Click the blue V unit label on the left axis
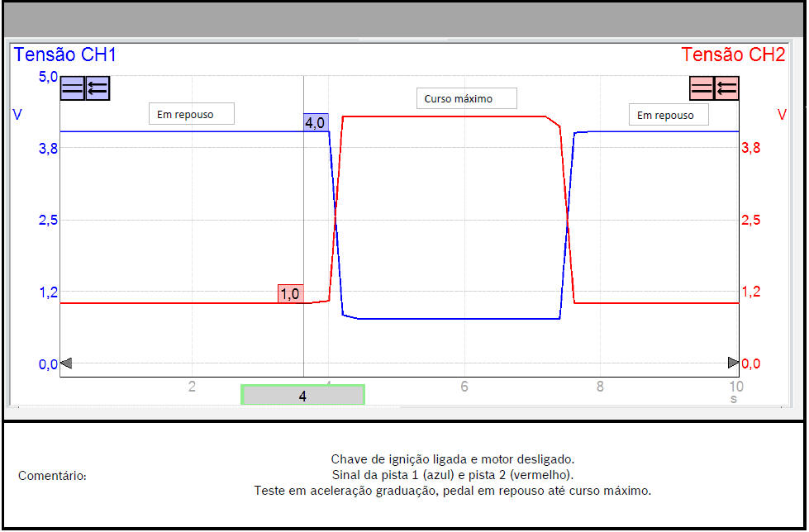 pos(17,115)
